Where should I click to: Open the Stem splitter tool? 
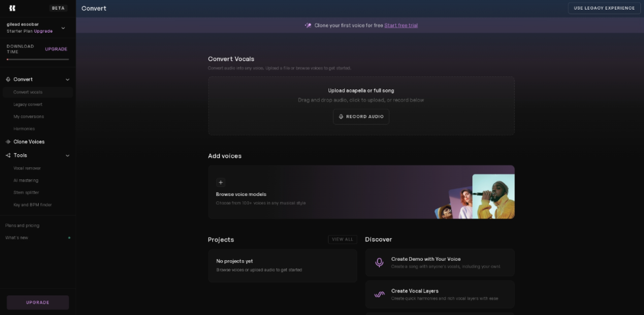[27, 192]
